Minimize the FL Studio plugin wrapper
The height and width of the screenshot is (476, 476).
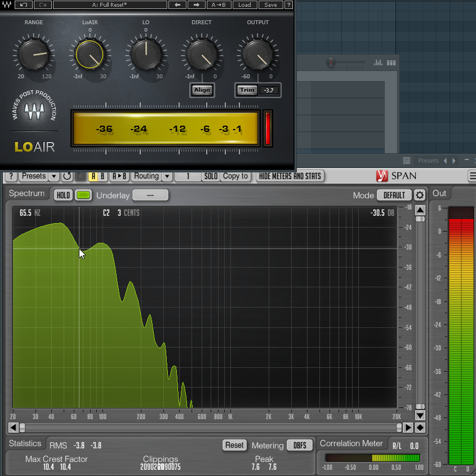click(x=466, y=159)
